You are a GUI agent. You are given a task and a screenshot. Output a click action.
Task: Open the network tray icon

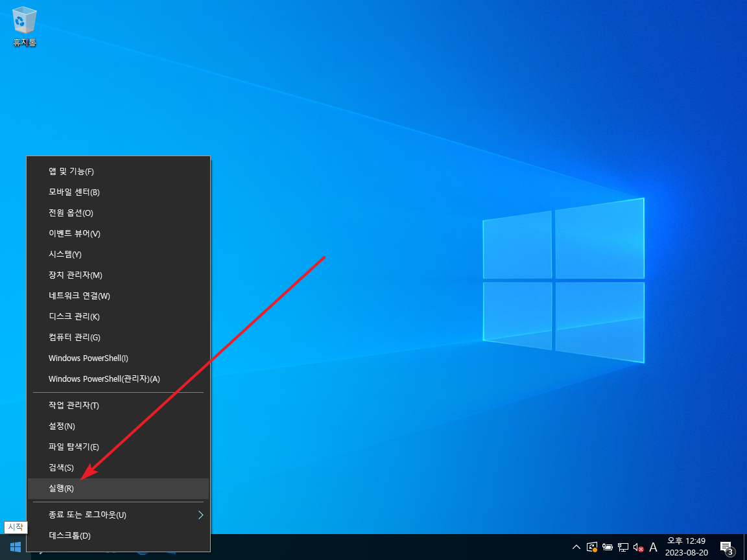(622, 547)
